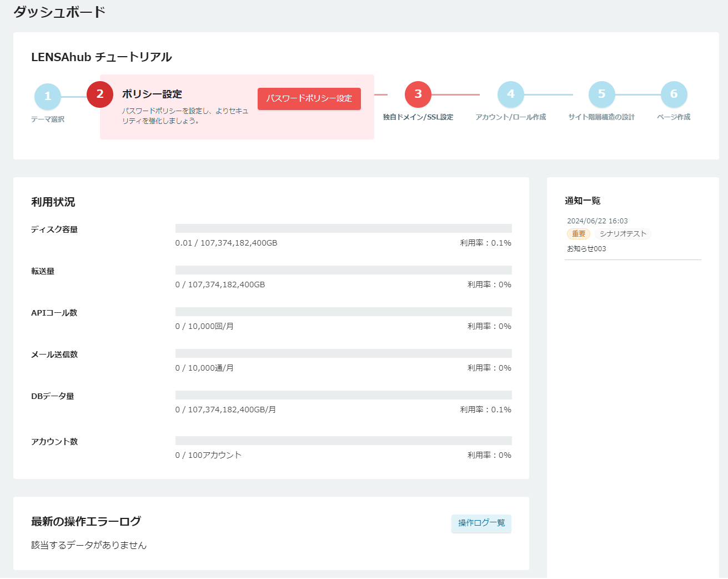
Task: Click the value 0 / 100アカウント
Action: coord(208,455)
